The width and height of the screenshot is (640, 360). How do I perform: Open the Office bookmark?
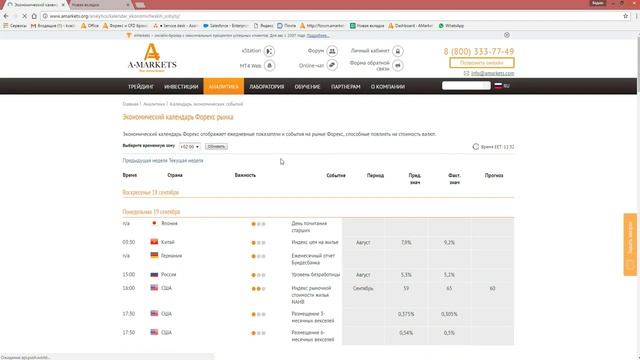[90, 26]
